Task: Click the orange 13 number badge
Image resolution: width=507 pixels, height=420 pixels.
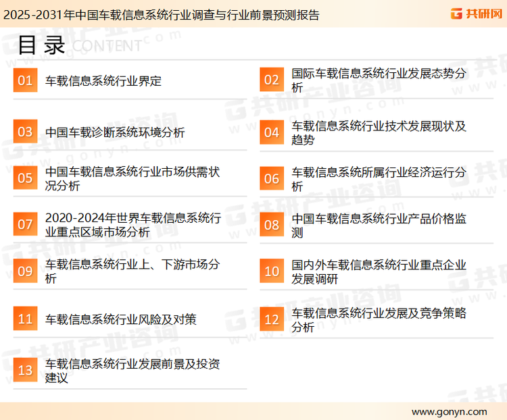Action: pos(25,370)
